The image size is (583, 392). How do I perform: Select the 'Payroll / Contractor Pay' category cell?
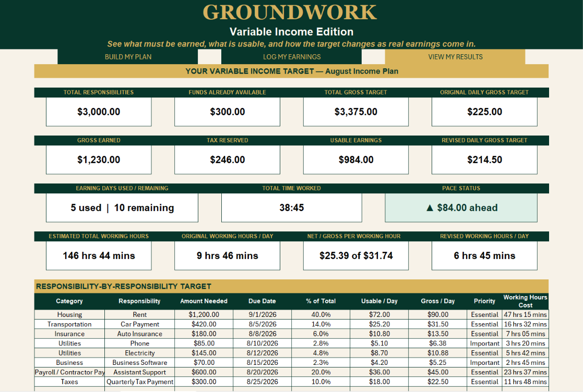[69, 372]
